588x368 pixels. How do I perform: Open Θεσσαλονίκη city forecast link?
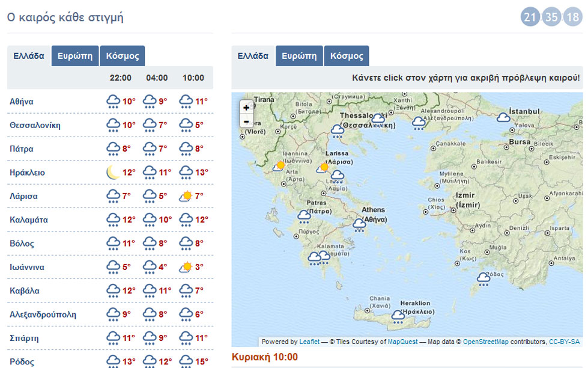[35, 125]
